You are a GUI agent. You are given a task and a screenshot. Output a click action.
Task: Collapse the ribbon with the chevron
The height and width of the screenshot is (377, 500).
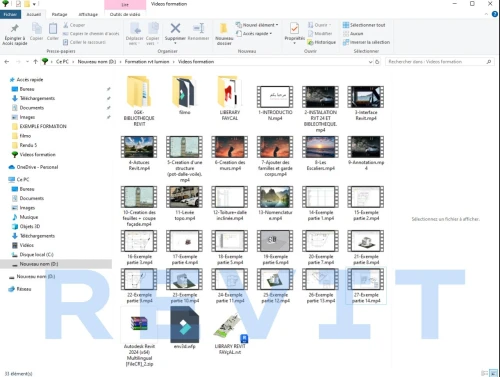486,14
